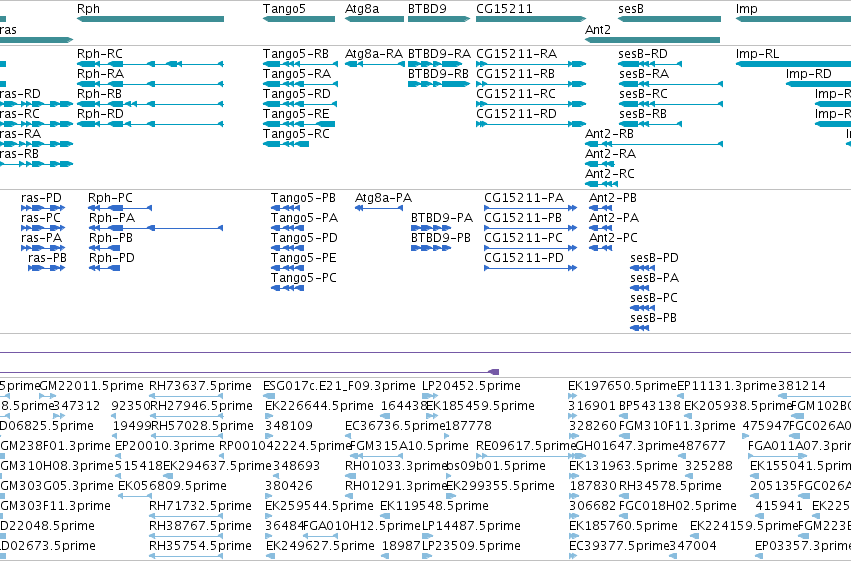Select protein Rph-PA
The height and width of the screenshot is (561, 851).
pos(156,228)
